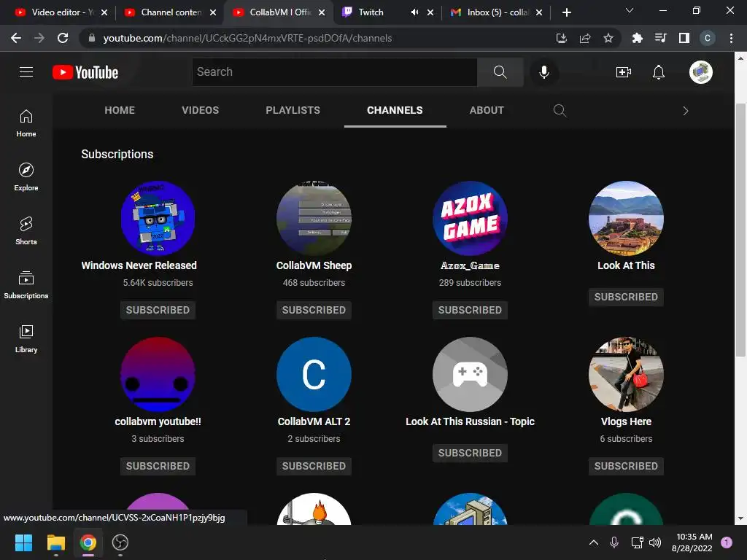Viewport: 747px width, 560px height.
Task: Open the Chrome tab search dropdown
Action: coord(630,10)
